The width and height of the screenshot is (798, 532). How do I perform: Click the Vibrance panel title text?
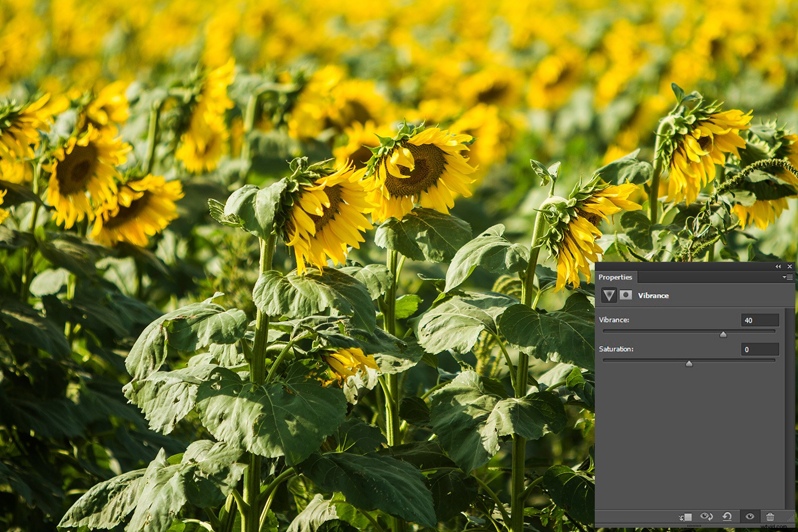[653, 295]
